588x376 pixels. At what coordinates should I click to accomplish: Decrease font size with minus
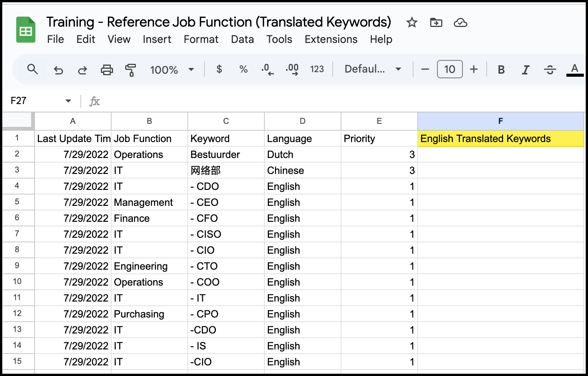point(425,70)
